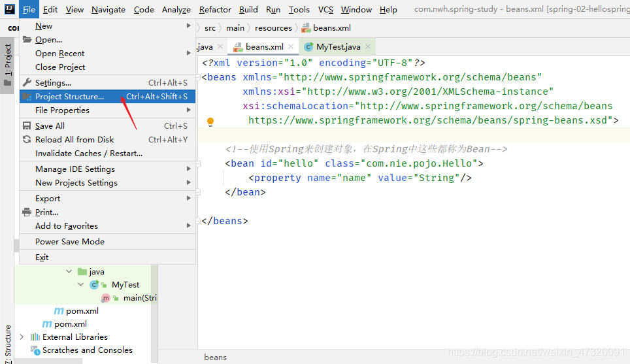630x364 pixels.
Task: Open the Refactor menu
Action: 215,9
